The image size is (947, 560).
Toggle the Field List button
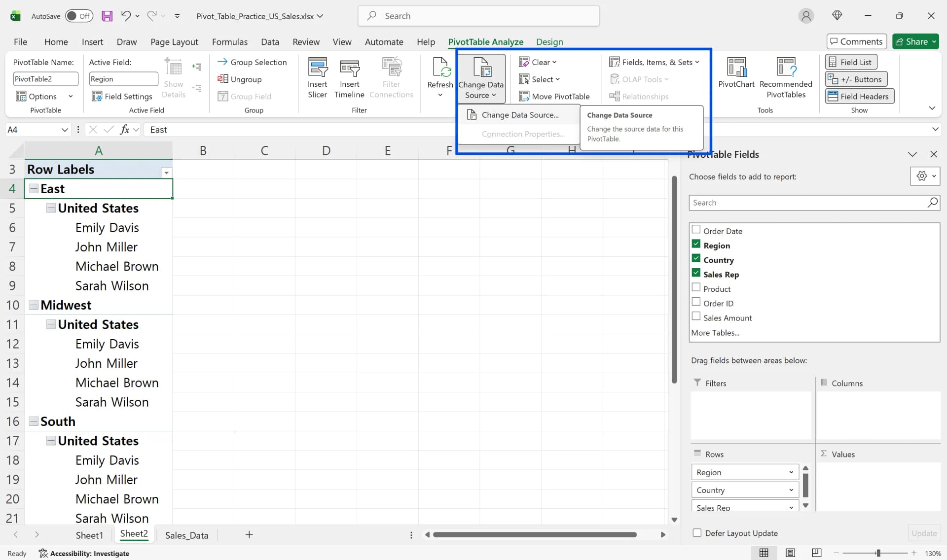pos(851,62)
